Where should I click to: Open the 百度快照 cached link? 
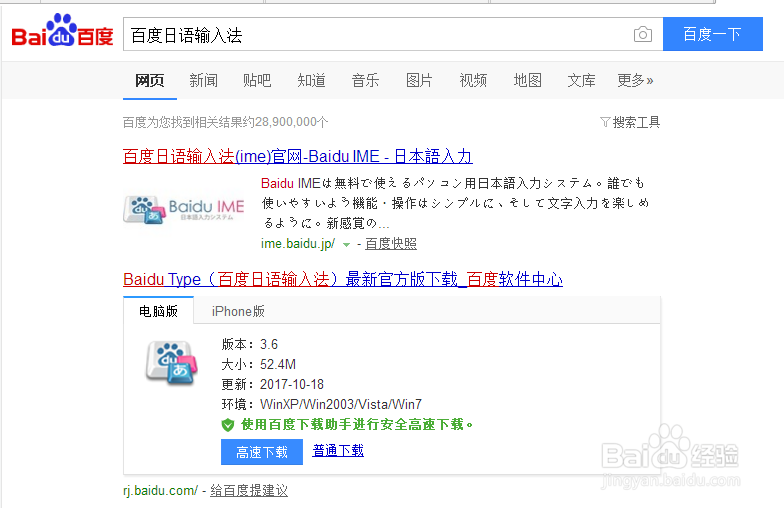coord(390,244)
